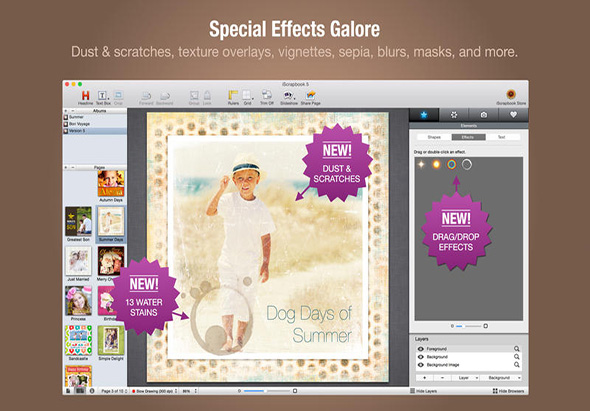590x411 pixels.
Task: Click Hide Layers in the status bar
Action: pyautogui.click(x=424, y=391)
